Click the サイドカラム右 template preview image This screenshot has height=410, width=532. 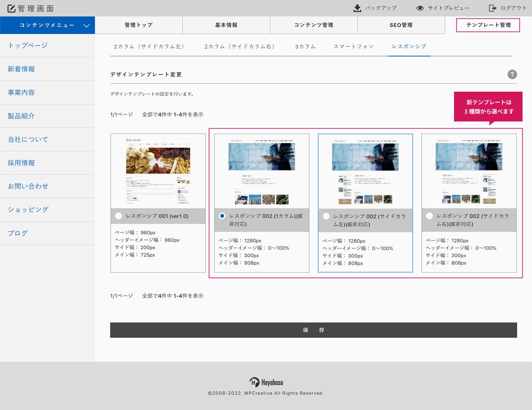coord(469,171)
